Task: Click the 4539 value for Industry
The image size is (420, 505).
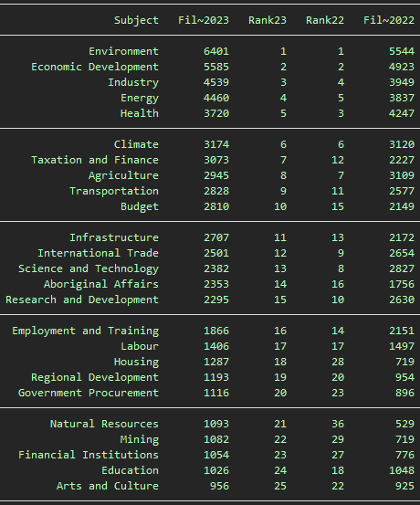Action: (216, 82)
